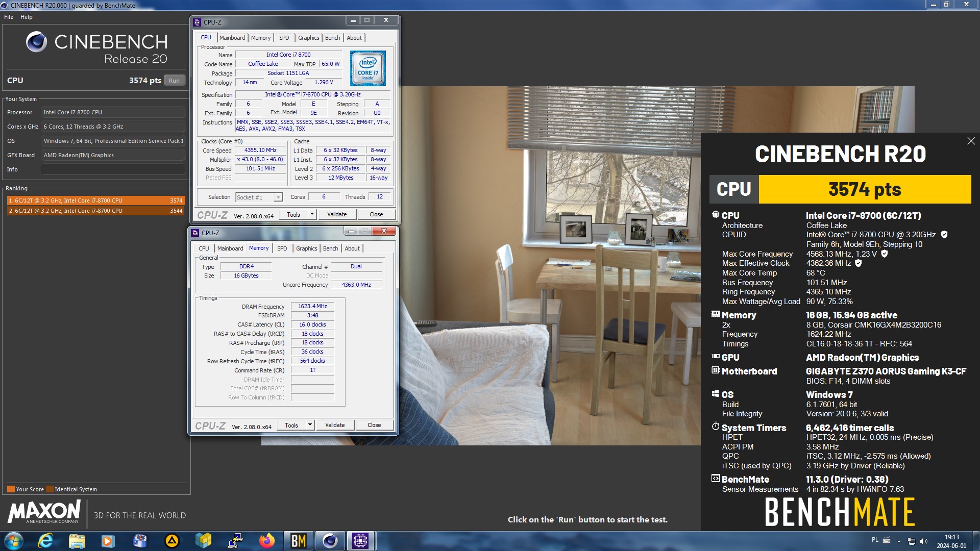Screen dimensions: 980x551
Task: Open the yellow cubes taskbar application
Action: 203,541
